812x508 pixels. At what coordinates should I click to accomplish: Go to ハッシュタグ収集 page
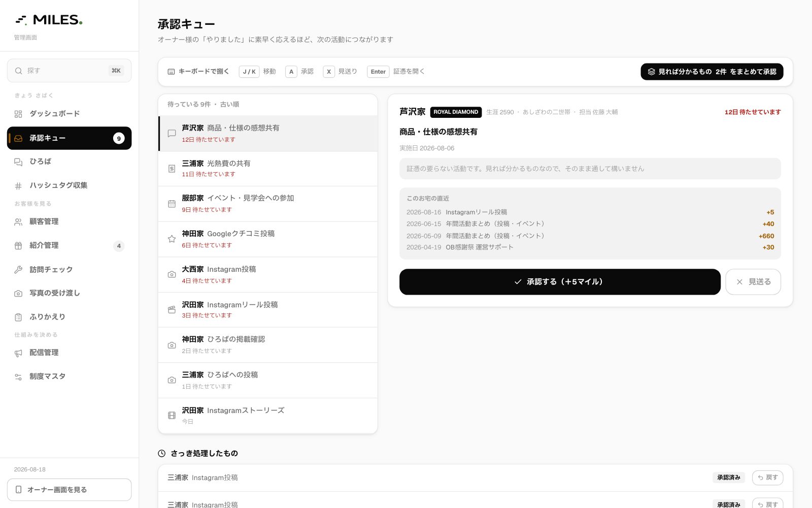click(70, 185)
